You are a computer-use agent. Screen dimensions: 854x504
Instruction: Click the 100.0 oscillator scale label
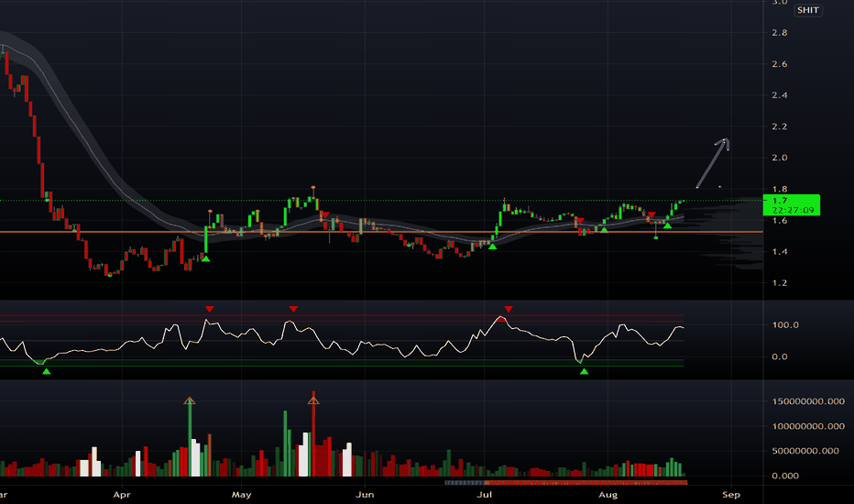click(x=785, y=324)
